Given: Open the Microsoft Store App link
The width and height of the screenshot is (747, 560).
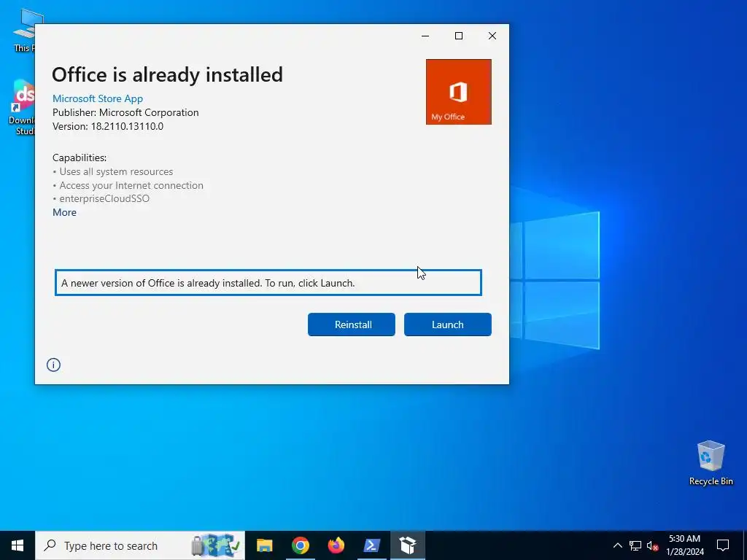Looking at the screenshot, I should click(98, 98).
